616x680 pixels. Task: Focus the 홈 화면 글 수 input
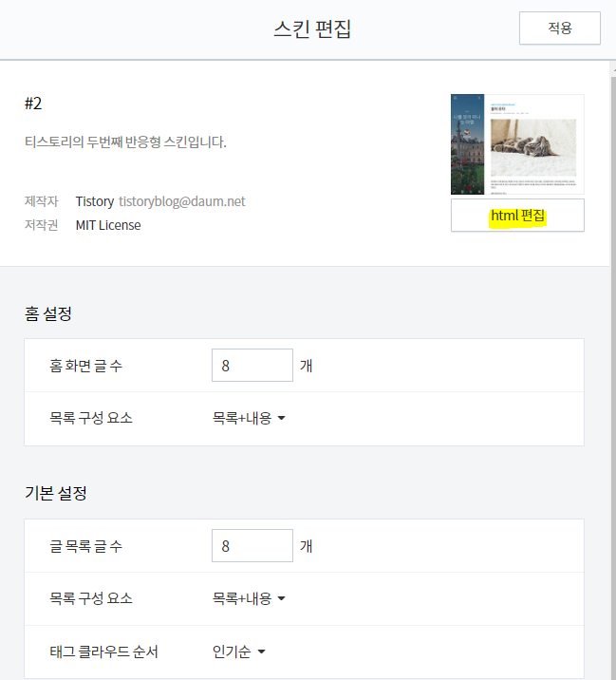pos(252,365)
